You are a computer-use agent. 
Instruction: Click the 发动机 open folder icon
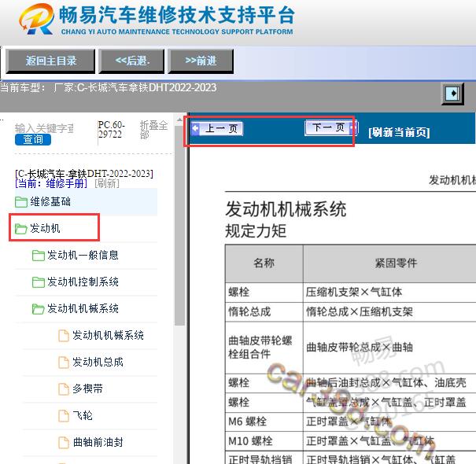pos(21,229)
